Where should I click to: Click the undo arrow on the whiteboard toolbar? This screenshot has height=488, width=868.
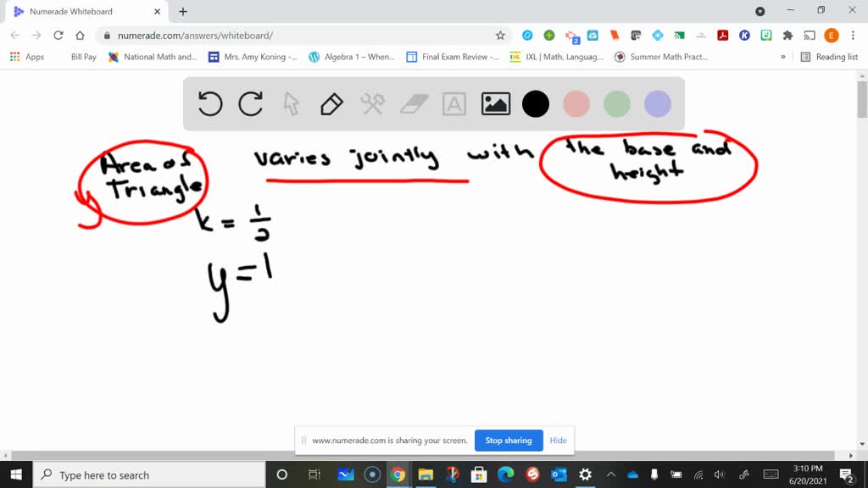pos(209,103)
